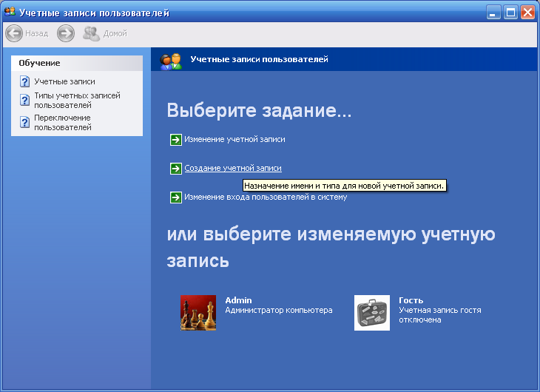
Task: Open Учетные записи help topic
Action: tap(65, 81)
